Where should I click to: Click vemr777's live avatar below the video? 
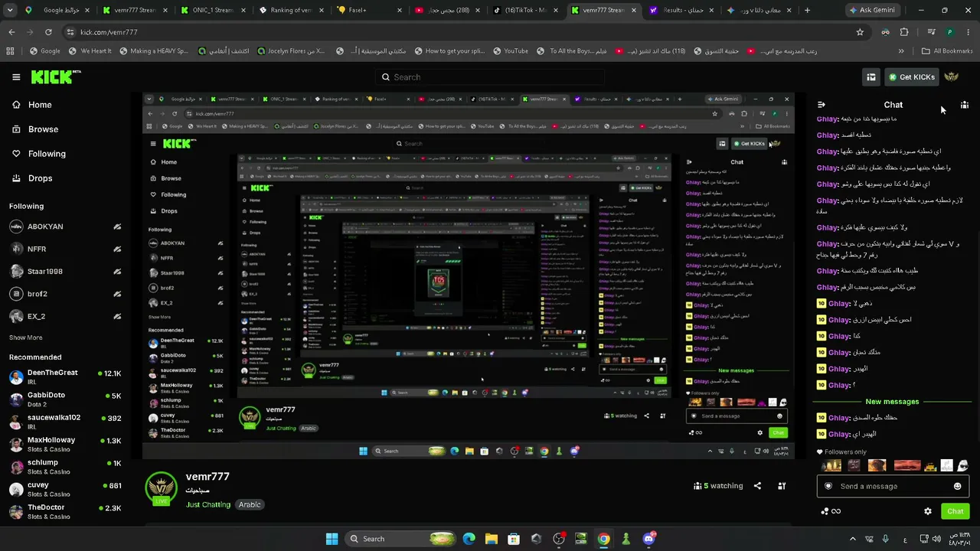click(x=161, y=488)
